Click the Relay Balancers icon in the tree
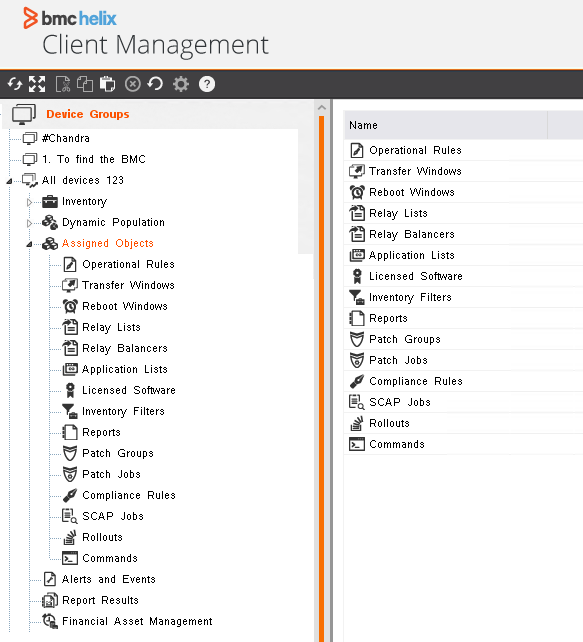Viewport: 583px width, 642px height. pos(70,348)
